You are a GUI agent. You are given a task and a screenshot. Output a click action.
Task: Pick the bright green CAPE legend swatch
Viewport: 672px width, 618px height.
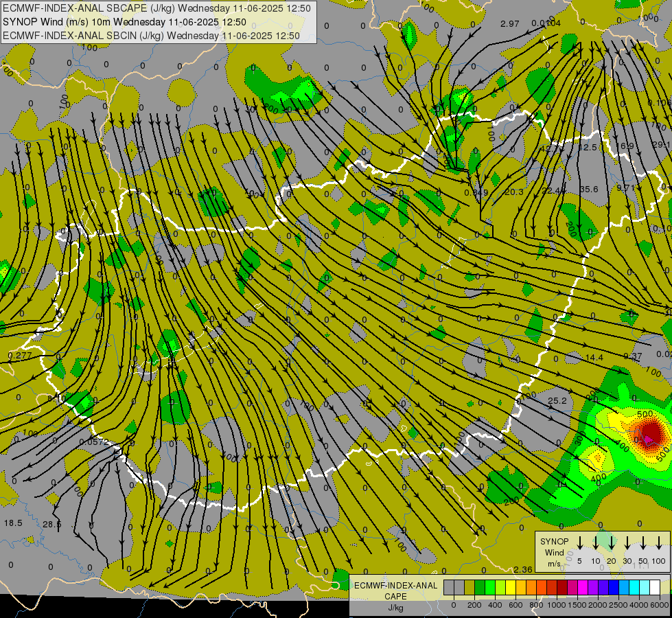490,587
